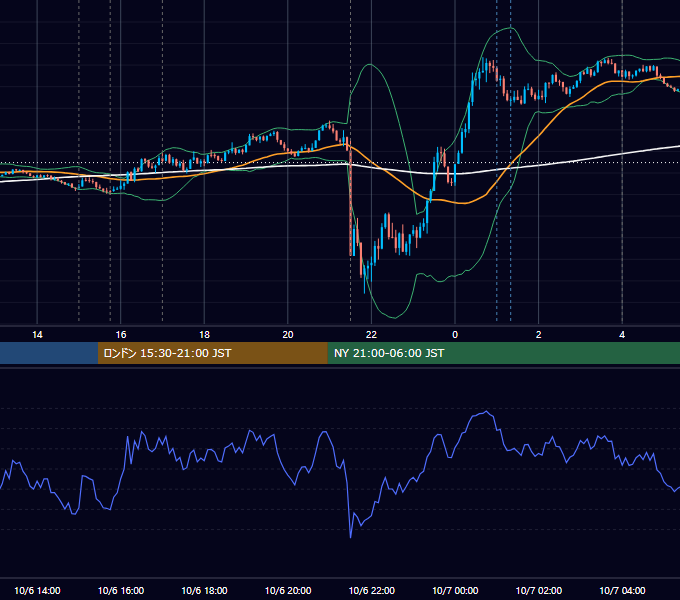Click the NY 21:00-06:00 JST session bar
This screenshot has height=600, width=680.
coord(503,353)
